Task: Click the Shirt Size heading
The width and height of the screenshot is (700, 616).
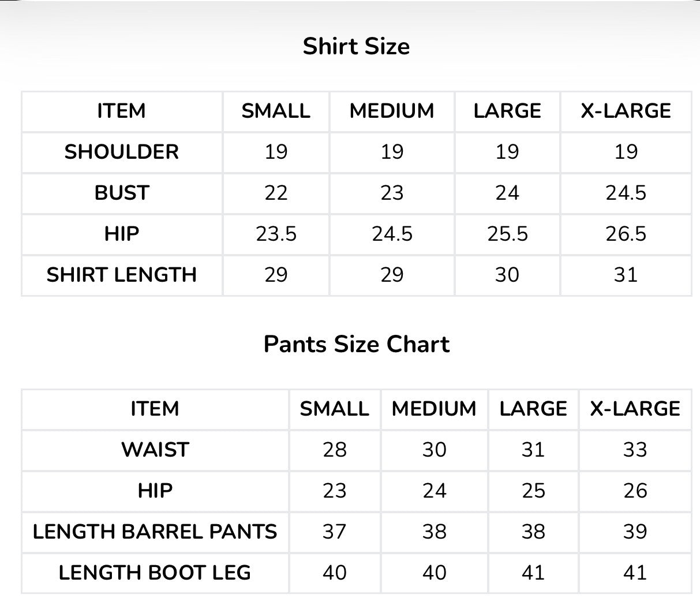Action: [x=356, y=46]
